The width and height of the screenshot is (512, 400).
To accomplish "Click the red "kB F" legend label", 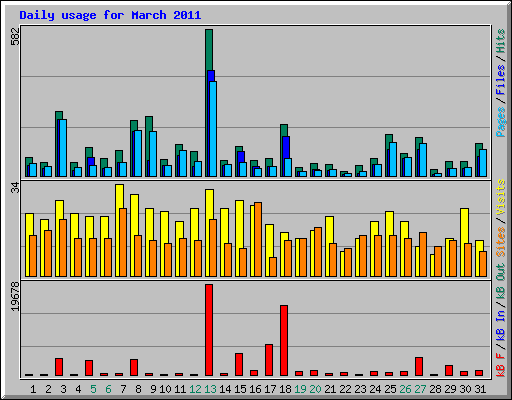I will [x=500, y=365].
